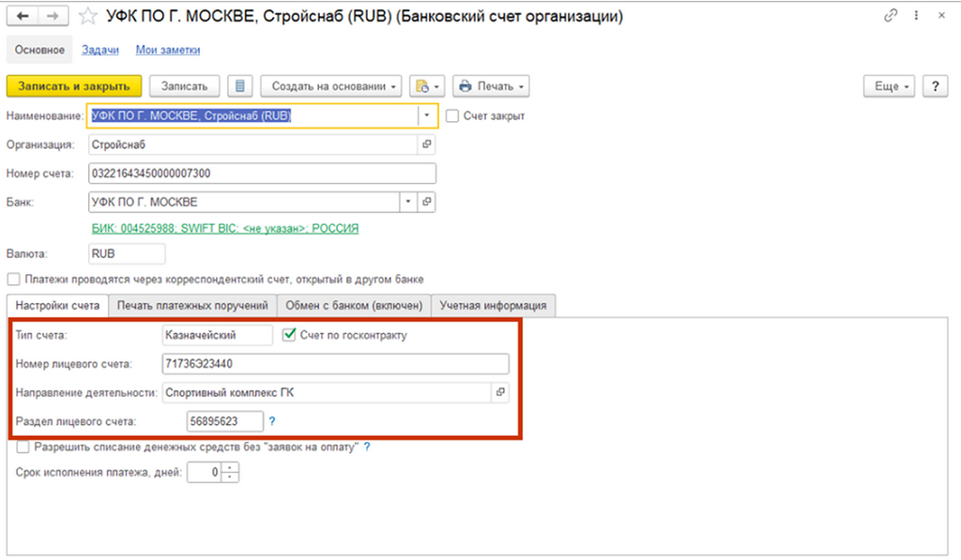Show help for Раздел лицевого счета
The width and height of the screenshot is (961, 560).
point(272,421)
